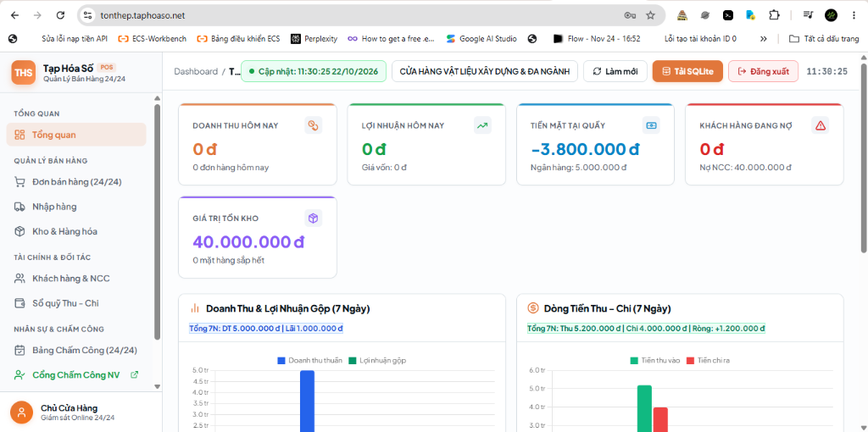Screen dimensions: 868x432
Task: Open the Tất cả dấu trang bookmarks folder
Action: (824, 39)
